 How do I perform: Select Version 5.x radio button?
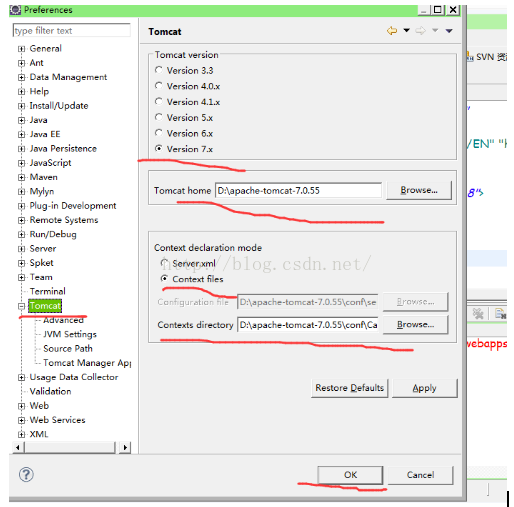pos(159,117)
